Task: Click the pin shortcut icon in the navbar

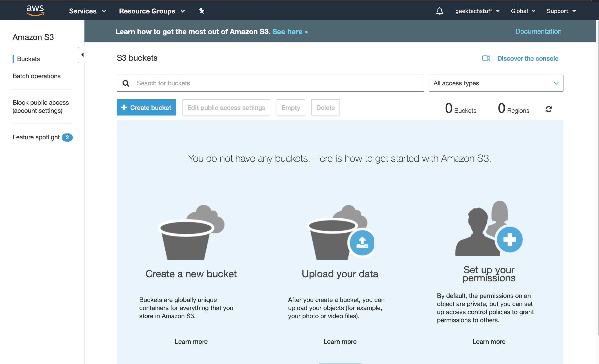Action: (202, 11)
